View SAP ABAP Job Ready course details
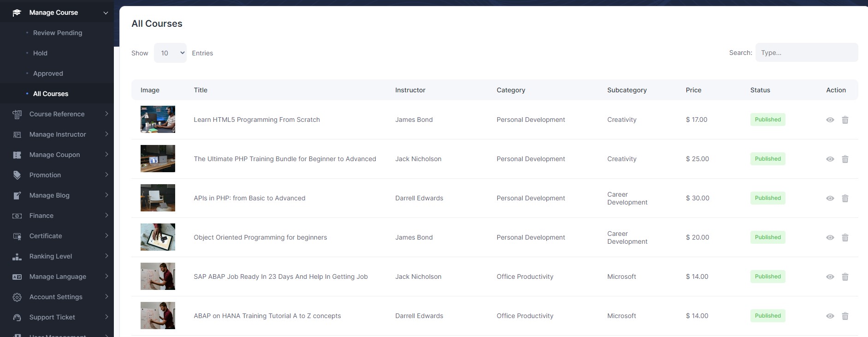Image resolution: width=868 pixels, height=337 pixels. tap(830, 277)
